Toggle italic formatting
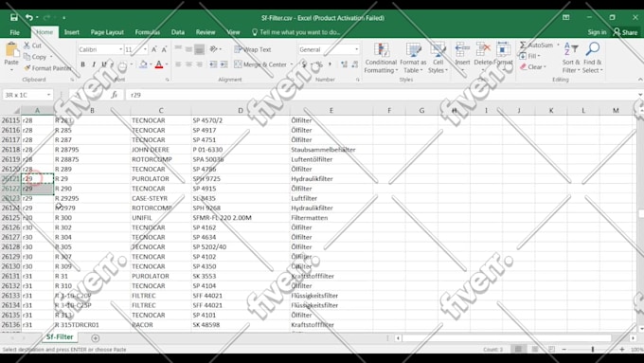Viewport: 644px width, 363px height. pos(93,64)
